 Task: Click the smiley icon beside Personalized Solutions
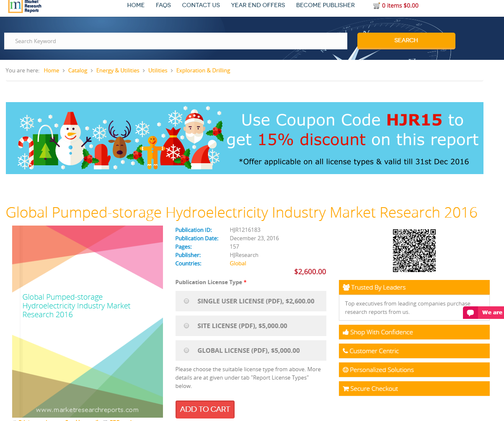tap(346, 370)
